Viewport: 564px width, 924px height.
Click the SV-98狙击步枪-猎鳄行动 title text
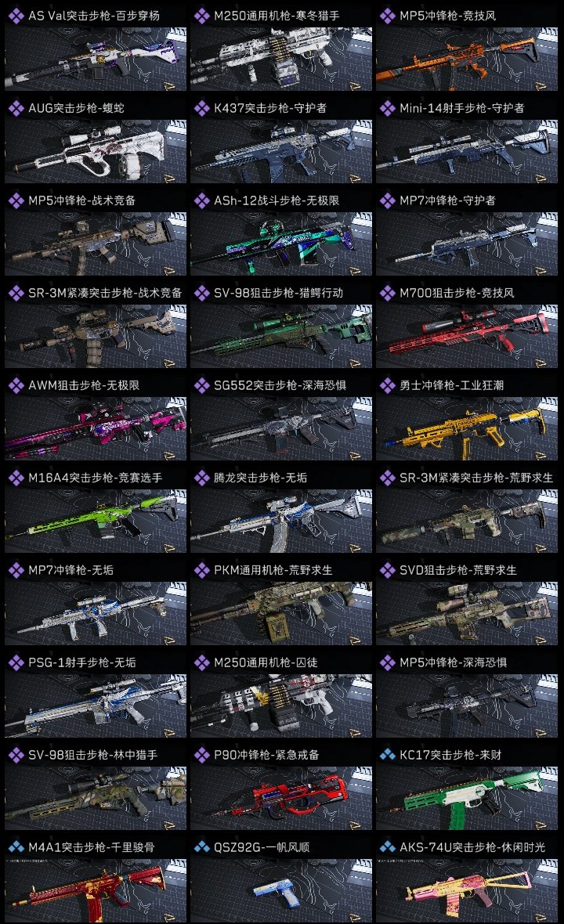278,293
